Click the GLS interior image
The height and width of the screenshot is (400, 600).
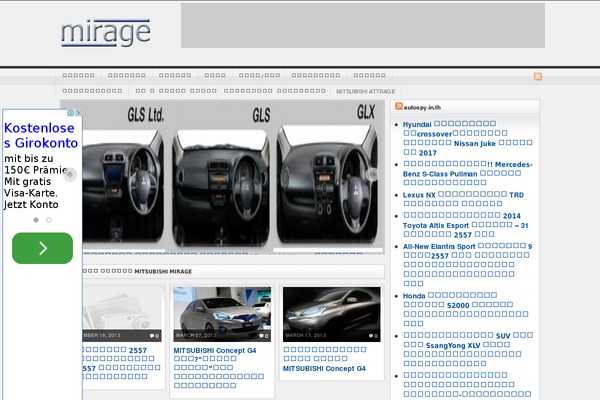pos(221,188)
